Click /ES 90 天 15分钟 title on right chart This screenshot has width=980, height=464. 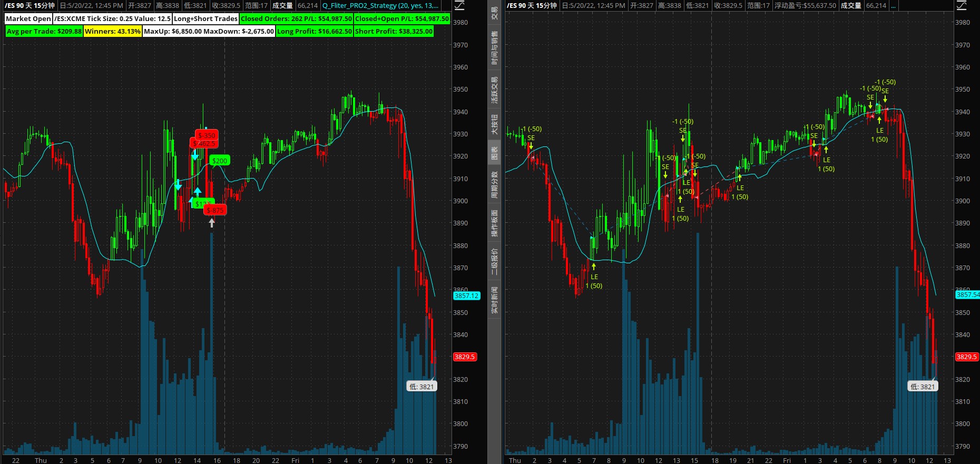pyautogui.click(x=532, y=6)
